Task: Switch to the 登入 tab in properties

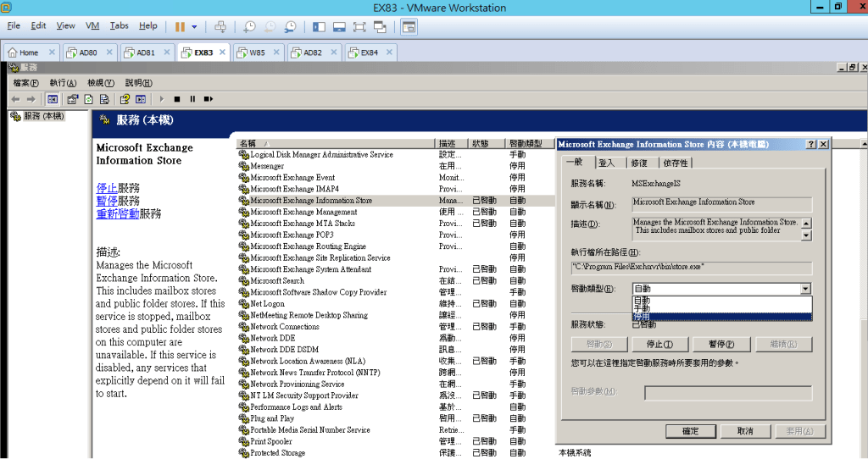Action: [x=607, y=163]
